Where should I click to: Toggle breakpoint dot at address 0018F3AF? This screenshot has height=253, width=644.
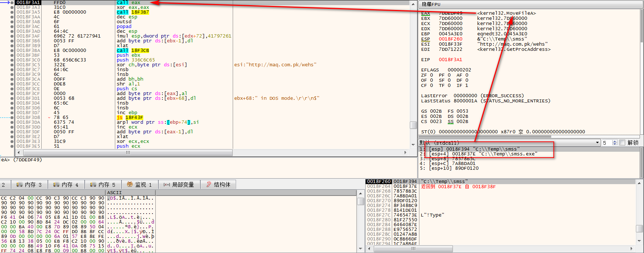12,36
